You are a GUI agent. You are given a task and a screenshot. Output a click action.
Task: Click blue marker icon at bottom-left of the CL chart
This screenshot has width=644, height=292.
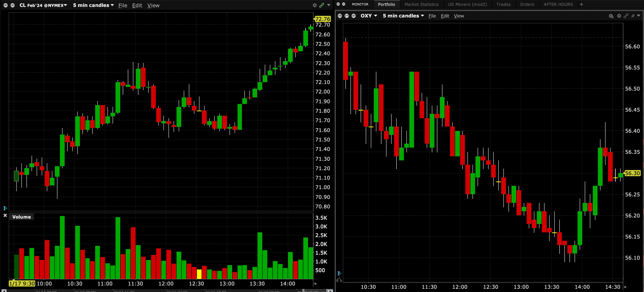point(5,208)
